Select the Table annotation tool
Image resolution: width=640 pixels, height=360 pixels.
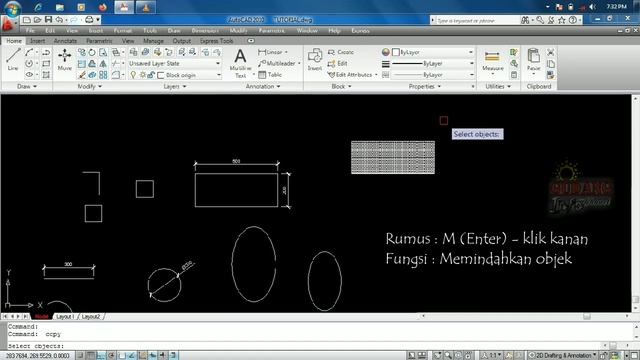(x=270, y=75)
